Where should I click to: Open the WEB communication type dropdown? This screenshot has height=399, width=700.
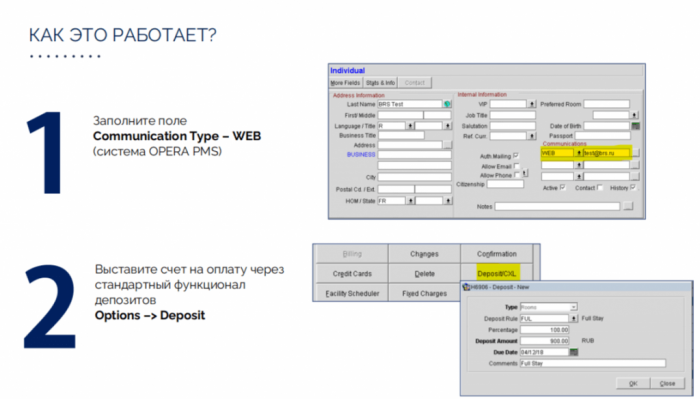point(579,153)
